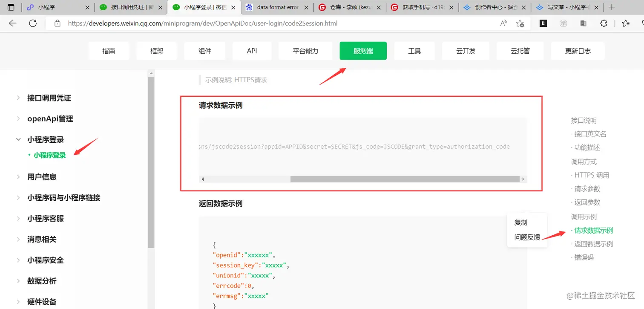Image resolution: width=644 pixels, height=309 pixels.
Task: Click the Read aloud icon
Action: (x=503, y=23)
